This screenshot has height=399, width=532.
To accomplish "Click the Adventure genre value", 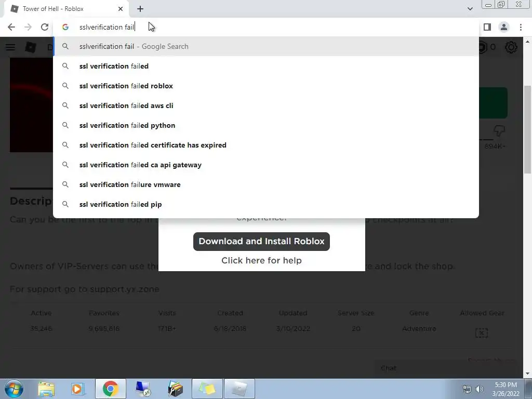I will 419,329.
